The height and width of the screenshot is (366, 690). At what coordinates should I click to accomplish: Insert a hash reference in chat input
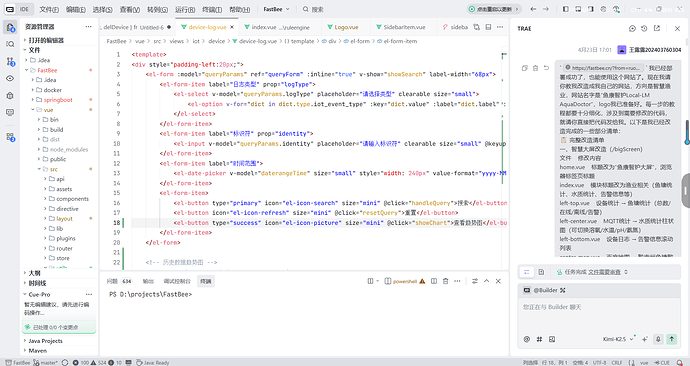[540, 339]
